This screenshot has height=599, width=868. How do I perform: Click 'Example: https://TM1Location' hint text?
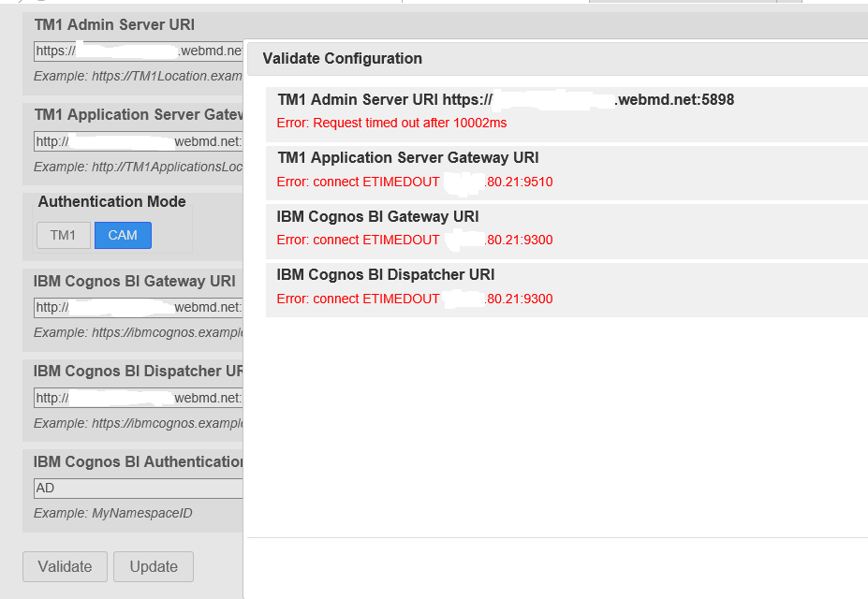tap(139, 76)
